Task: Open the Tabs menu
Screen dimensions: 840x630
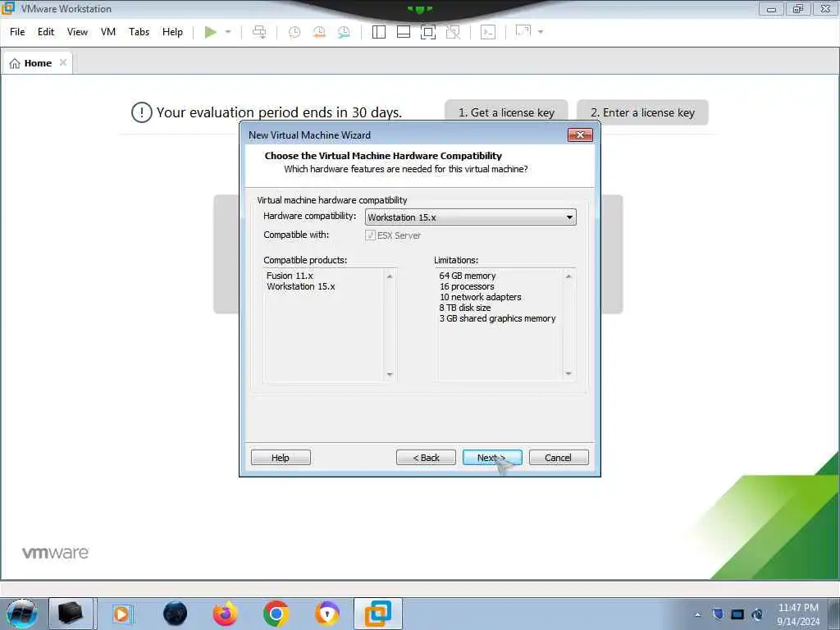Action: [x=139, y=32]
